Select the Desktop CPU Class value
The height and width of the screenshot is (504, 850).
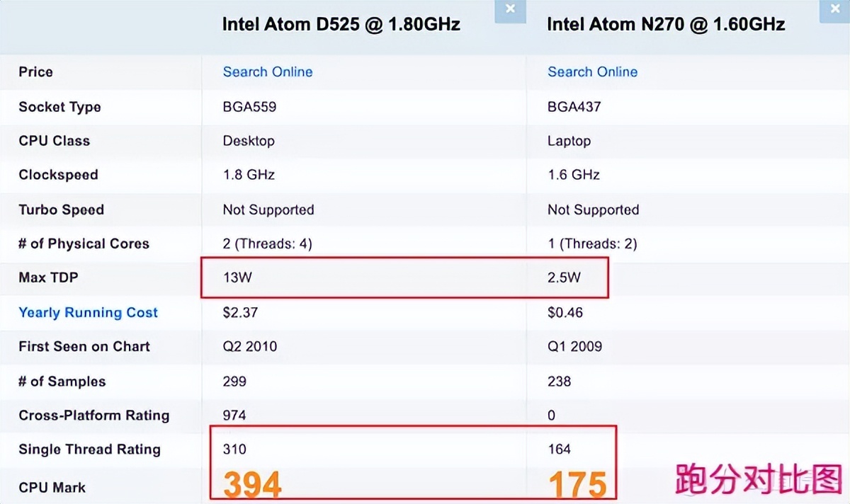tap(248, 140)
